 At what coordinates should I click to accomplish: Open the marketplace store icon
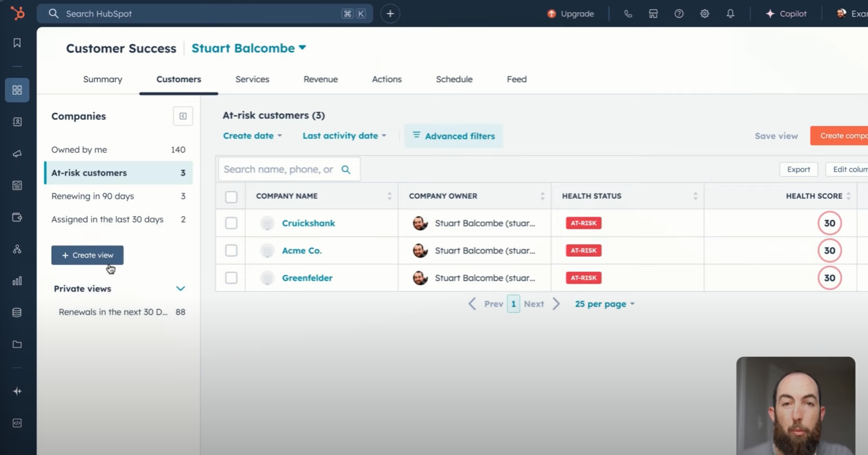point(653,14)
